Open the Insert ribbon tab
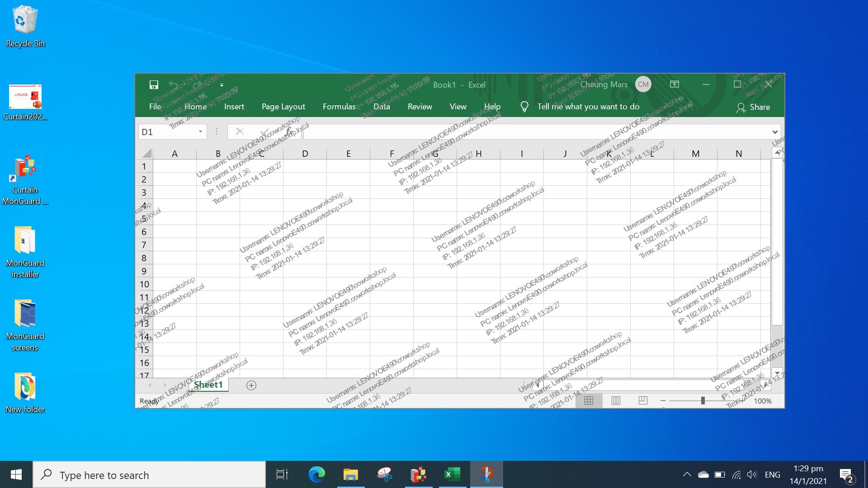Screen dimensions: 868x488 [x=234, y=107]
